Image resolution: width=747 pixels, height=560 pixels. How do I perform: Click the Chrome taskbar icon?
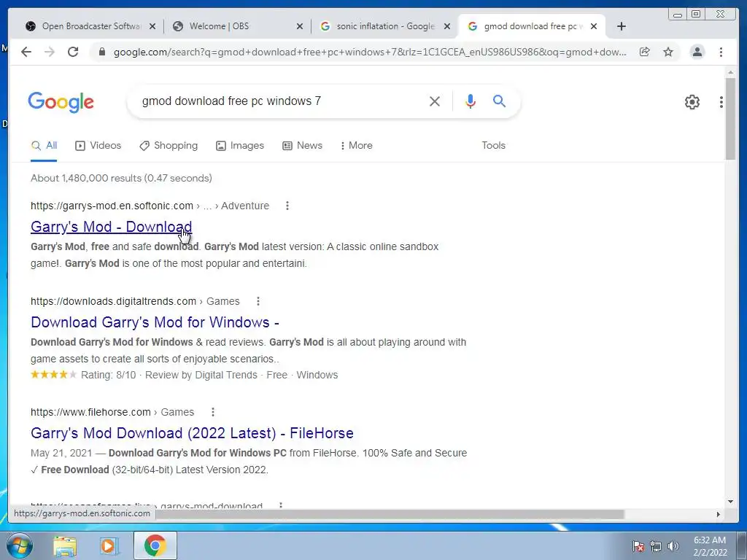click(155, 545)
